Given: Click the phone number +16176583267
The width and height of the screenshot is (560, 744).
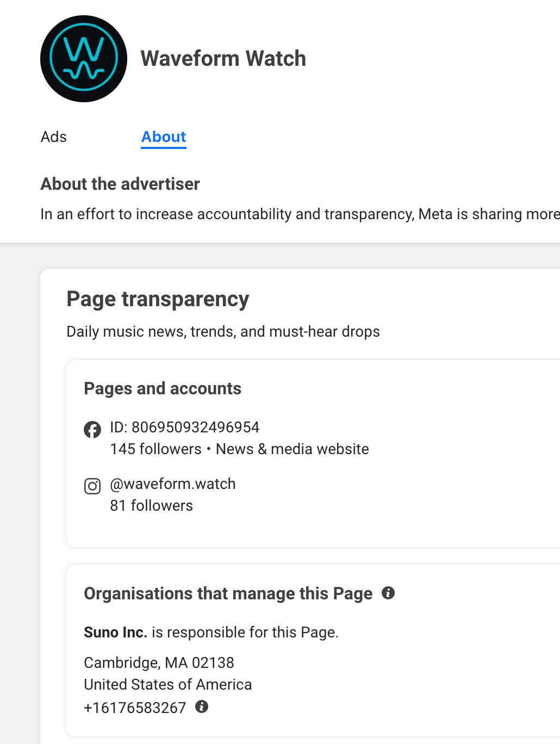Looking at the screenshot, I should click(x=135, y=708).
